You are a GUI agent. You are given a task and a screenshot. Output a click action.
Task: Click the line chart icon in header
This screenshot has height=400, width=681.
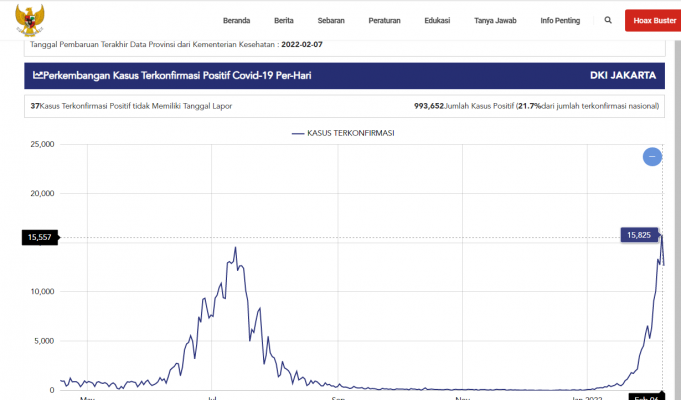point(38,76)
